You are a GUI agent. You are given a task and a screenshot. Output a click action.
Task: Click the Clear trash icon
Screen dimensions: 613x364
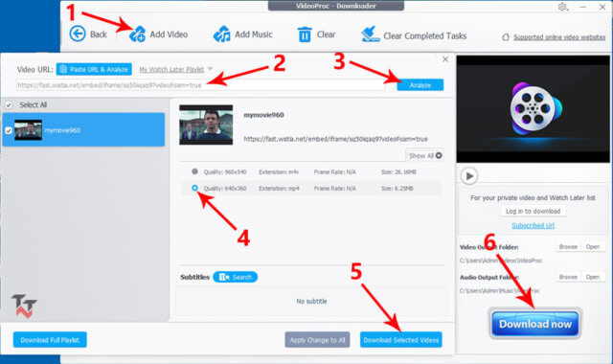pos(305,34)
